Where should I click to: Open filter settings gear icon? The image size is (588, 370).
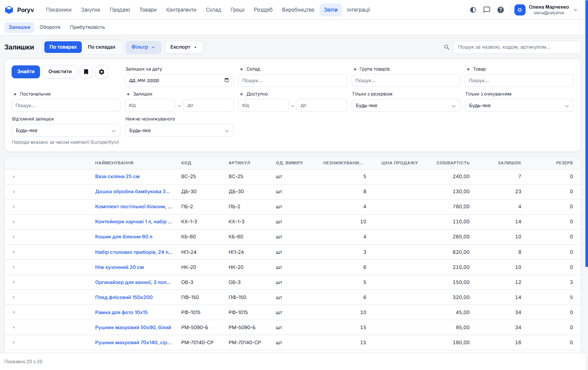click(x=102, y=72)
